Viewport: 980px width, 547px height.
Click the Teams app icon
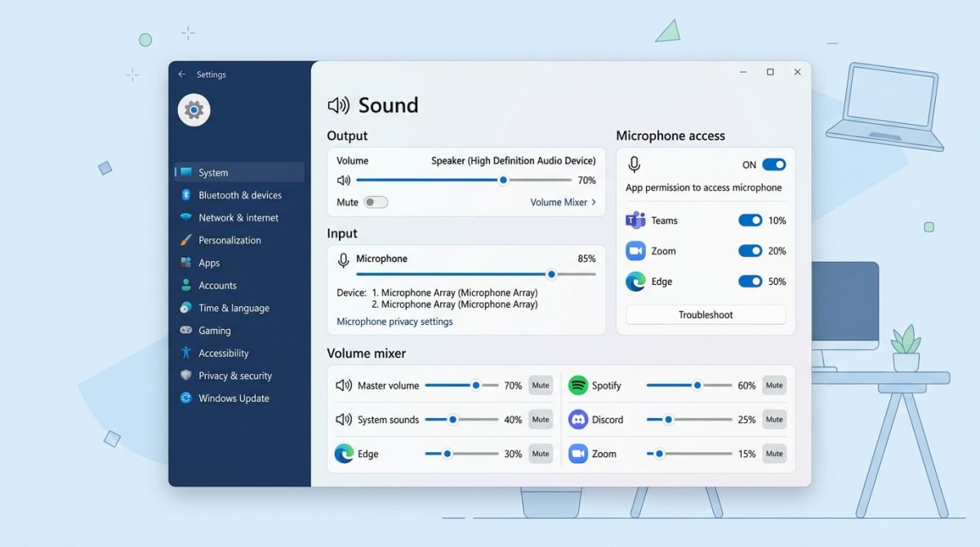(x=636, y=220)
